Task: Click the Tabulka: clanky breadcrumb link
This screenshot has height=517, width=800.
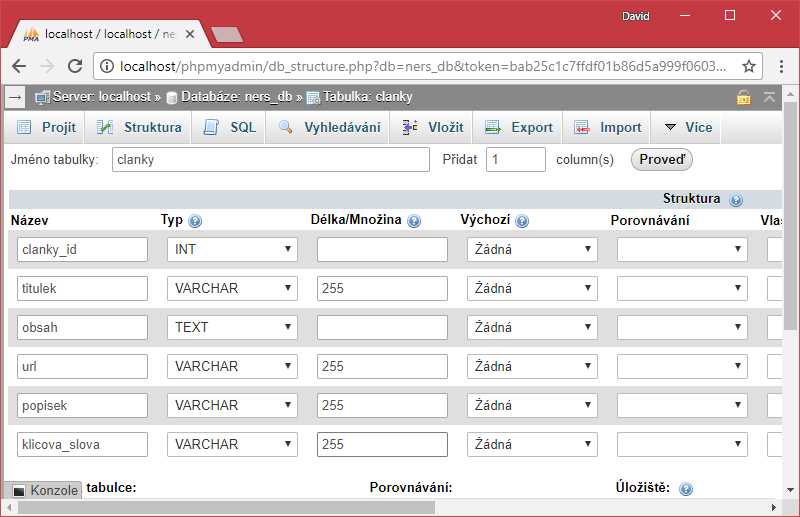Action: click(367, 97)
